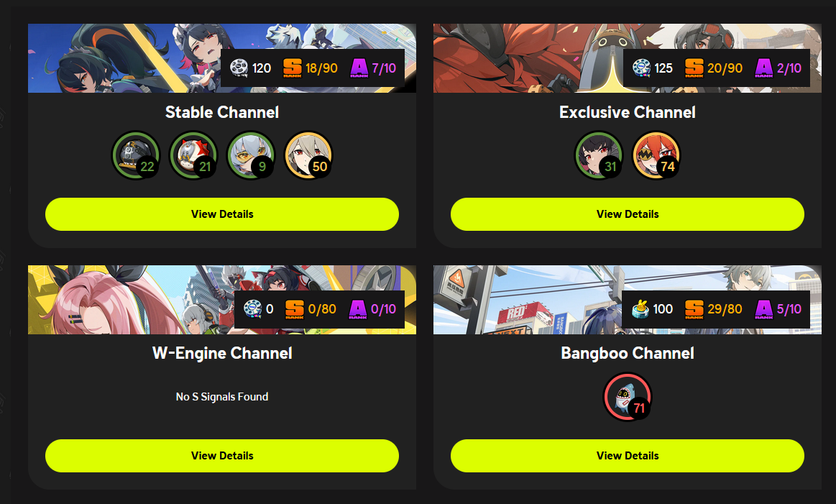Click the Exclusive Channel S-rank icon
The height and width of the screenshot is (504, 836).
694,68
